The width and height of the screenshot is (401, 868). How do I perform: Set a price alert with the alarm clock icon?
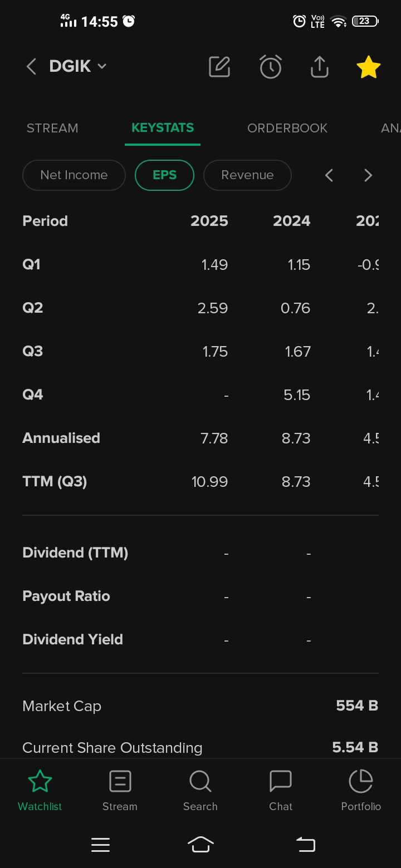pyautogui.click(x=271, y=67)
